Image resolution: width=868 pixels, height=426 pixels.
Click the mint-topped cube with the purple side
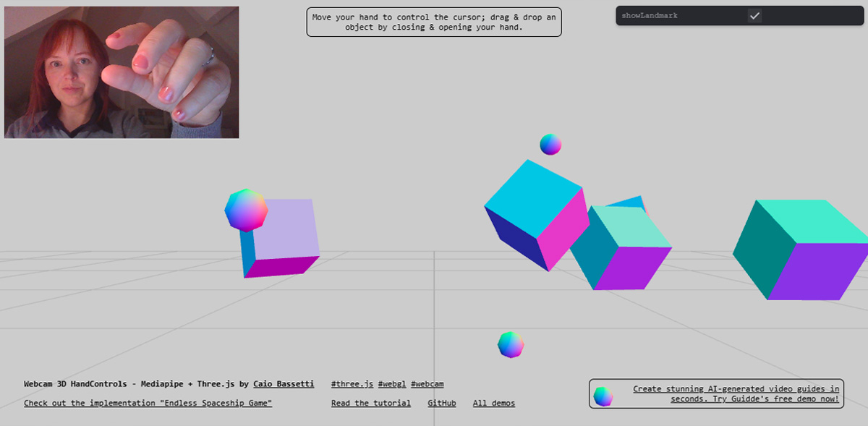624,250
